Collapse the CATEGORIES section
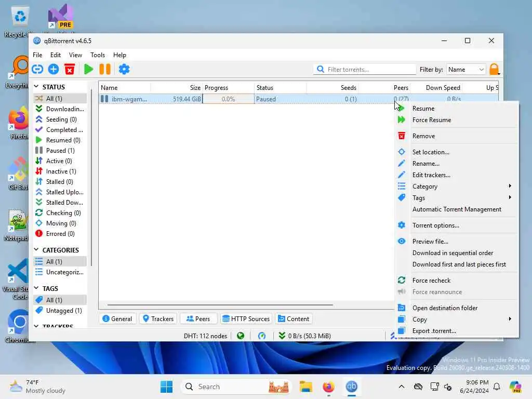This screenshot has width=532, height=399. click(36, 250)
